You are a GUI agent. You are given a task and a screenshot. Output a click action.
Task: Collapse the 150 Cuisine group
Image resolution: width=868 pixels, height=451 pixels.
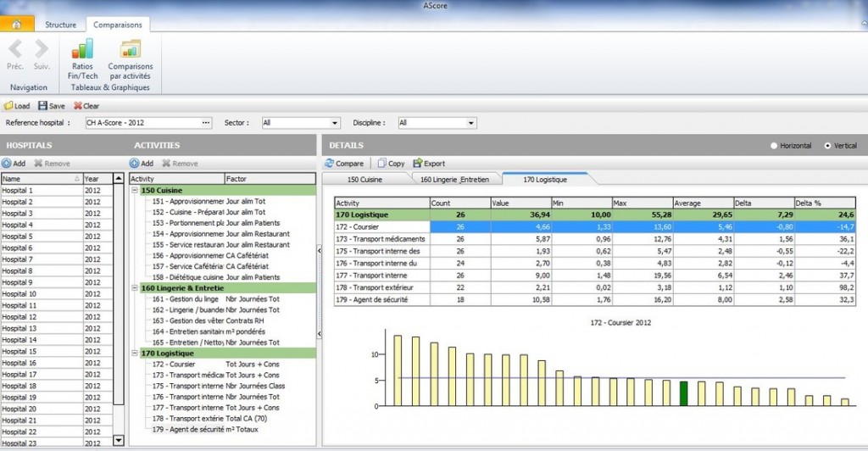click(x=135, y=191)
